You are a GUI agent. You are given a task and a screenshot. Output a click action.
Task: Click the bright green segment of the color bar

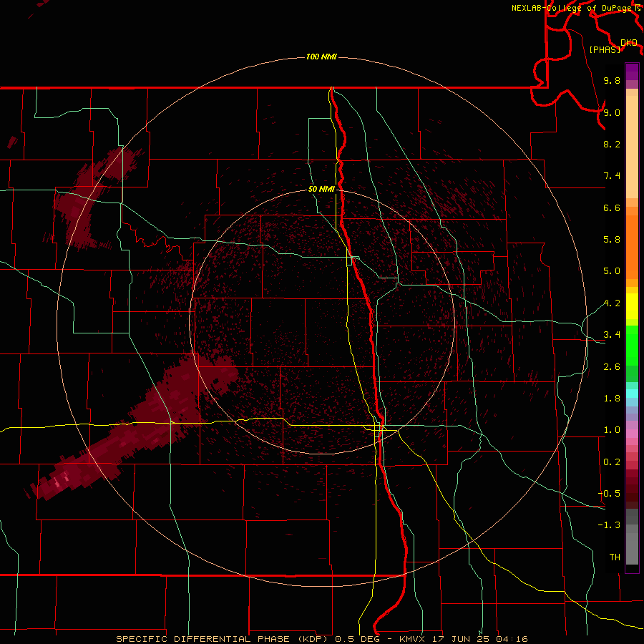(632, 346)
